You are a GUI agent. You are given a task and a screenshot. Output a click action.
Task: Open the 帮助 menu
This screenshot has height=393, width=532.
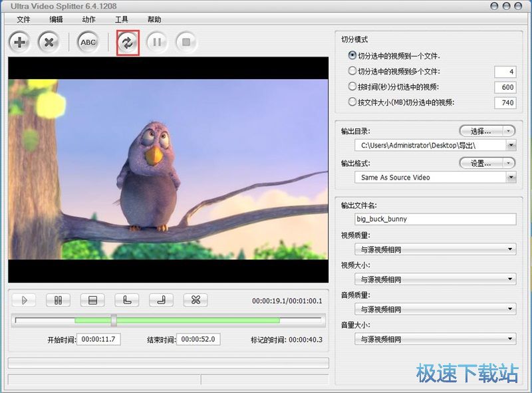pos(154,20)
